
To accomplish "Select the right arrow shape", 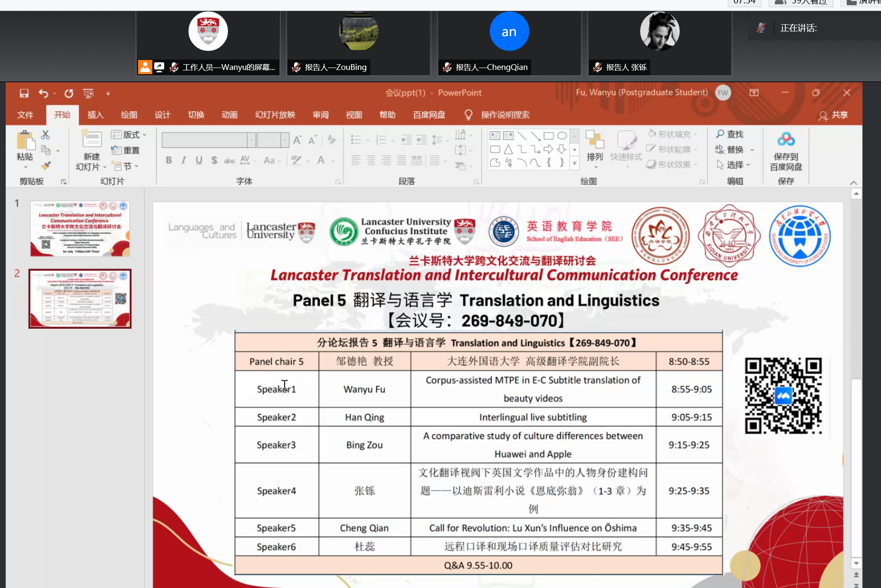I will click(x=548, y=149).
